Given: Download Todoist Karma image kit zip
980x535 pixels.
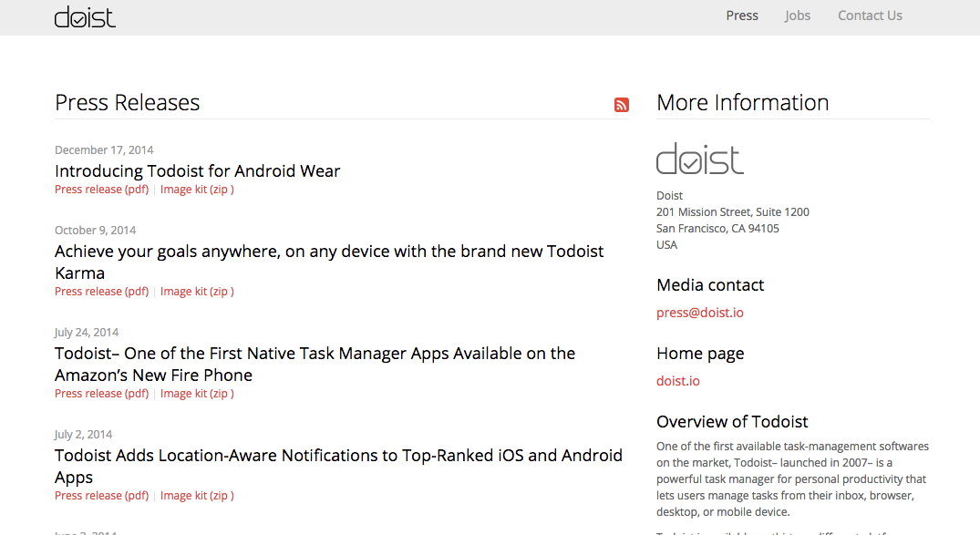Looking at the screenshot, I should (197, 292).
